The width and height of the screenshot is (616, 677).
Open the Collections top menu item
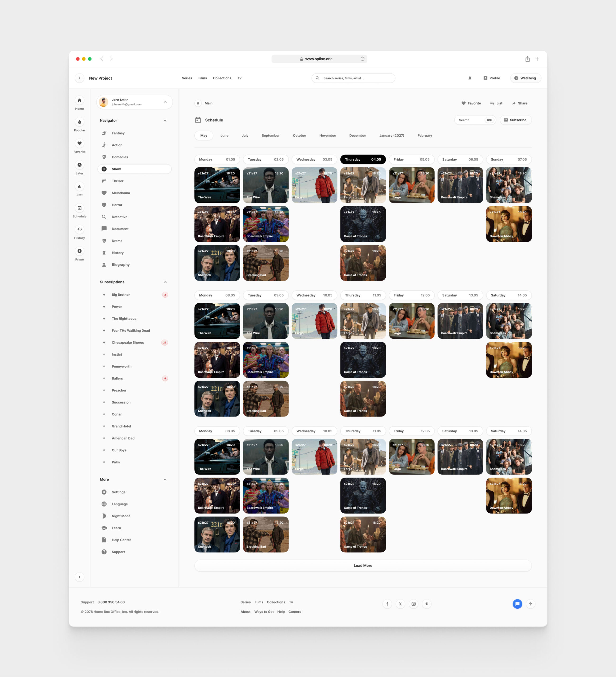click(222, 78)
